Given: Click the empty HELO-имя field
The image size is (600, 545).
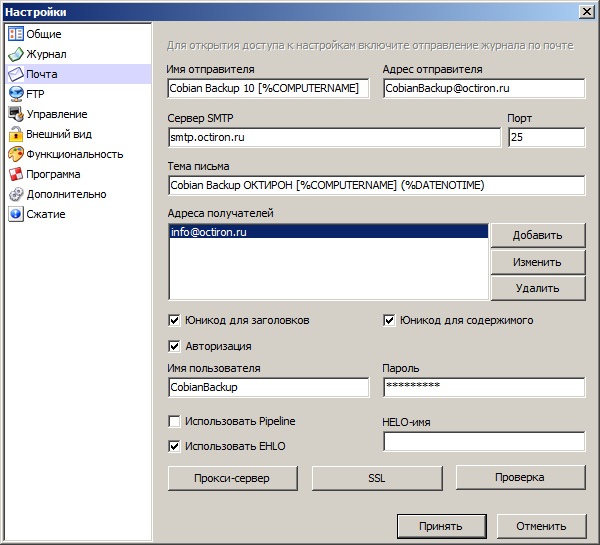Looking at the screenshot, I should click(x=484, y=442).
